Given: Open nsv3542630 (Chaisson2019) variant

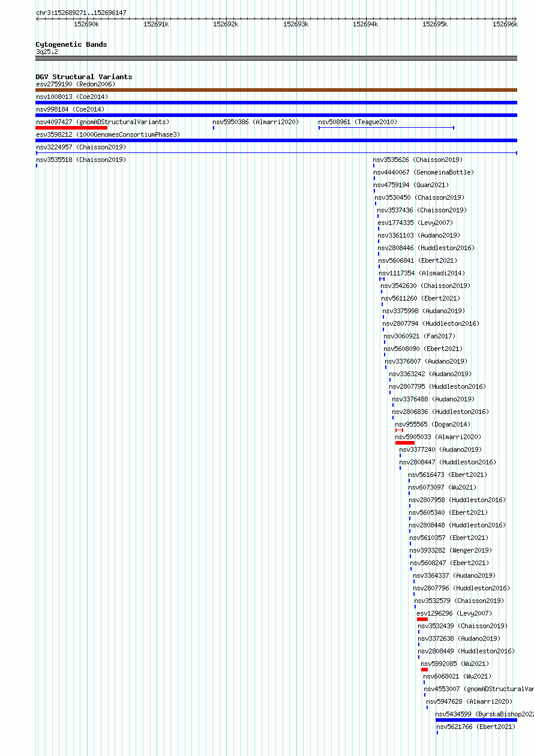Looking at the screenshot, I should coord(425,286).
